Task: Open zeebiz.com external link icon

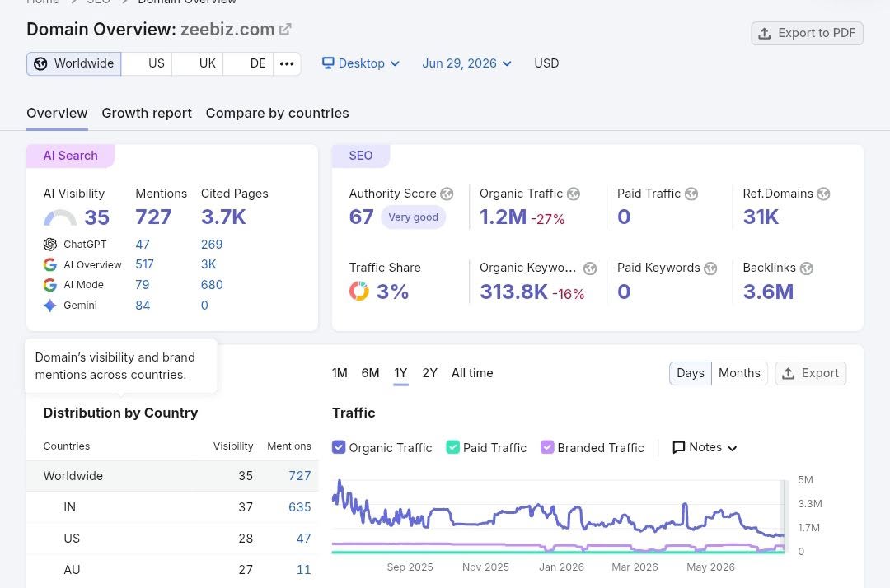Action: point(285,29)
